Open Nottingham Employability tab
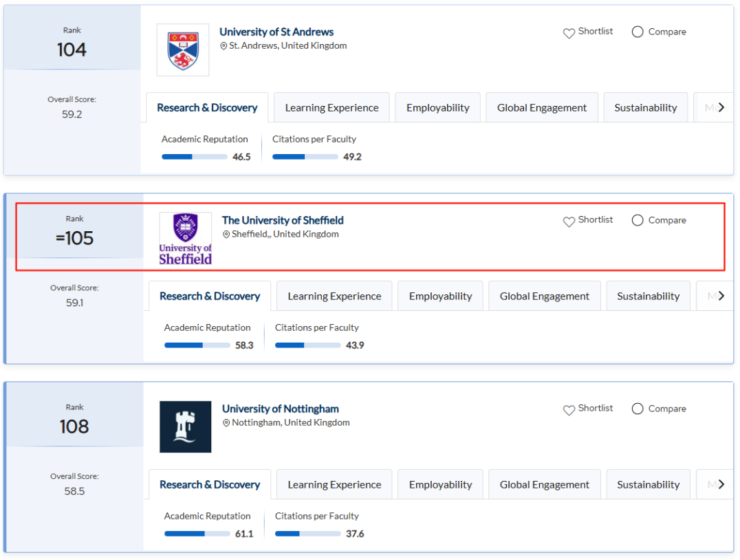 (x=440, y=484)
